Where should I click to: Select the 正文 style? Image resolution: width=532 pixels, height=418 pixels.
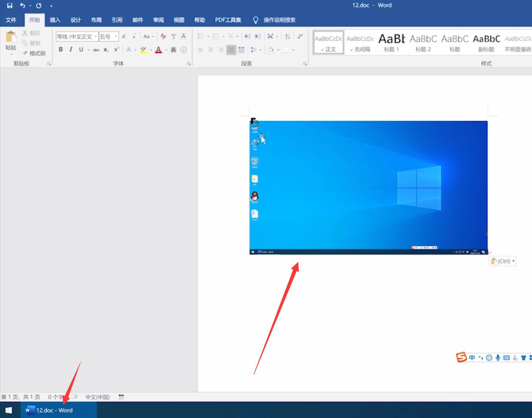pyautogui.click(x=328, y=43)
